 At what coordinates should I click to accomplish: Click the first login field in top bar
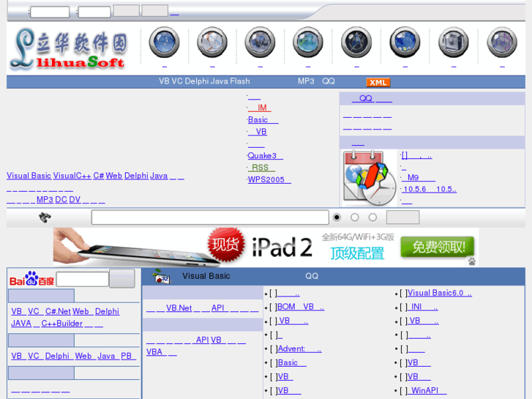point(50,12)
